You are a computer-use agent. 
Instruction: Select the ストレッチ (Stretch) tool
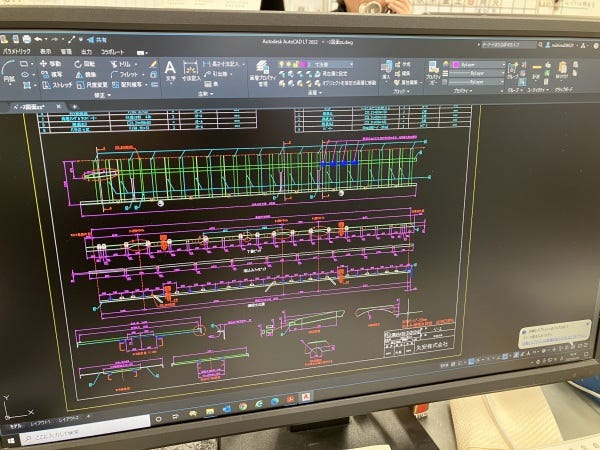click(x=59, y=85)
